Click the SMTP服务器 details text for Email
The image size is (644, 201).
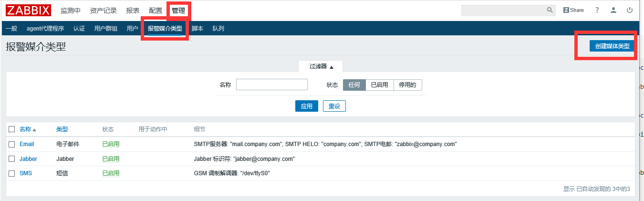click(325, 144)
